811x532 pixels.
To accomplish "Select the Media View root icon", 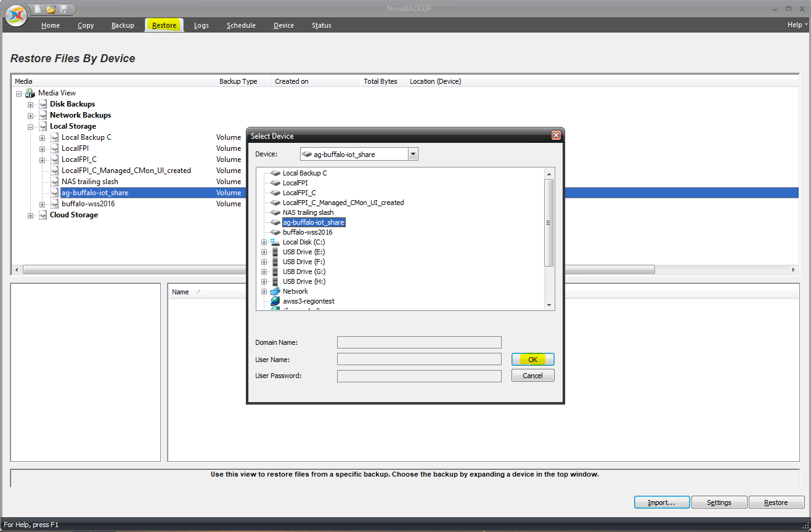I will pyautogui.click(x=30, y=93).
